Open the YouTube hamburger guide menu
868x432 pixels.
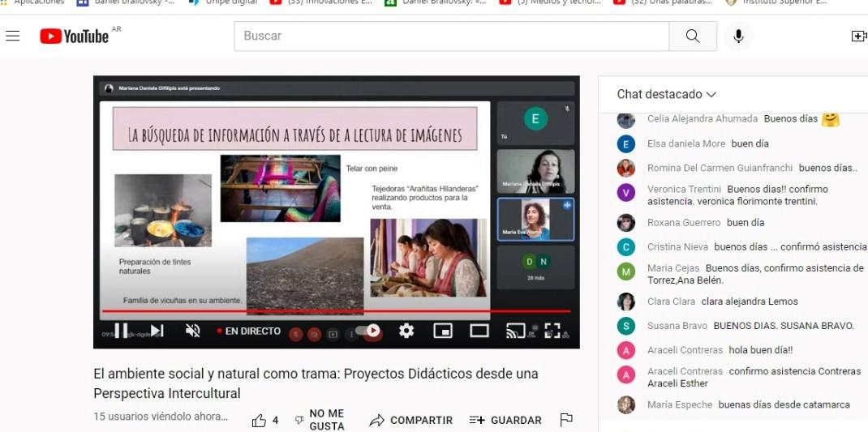(13, 36)
